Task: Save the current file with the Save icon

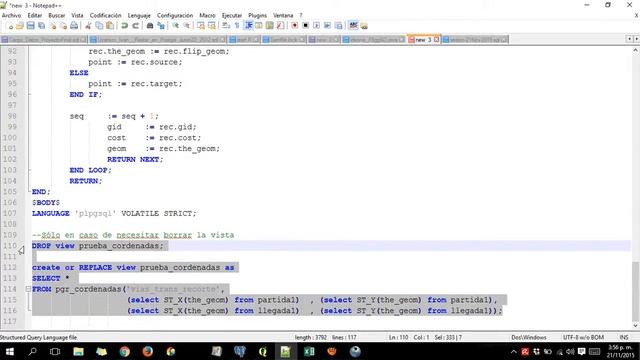Action: coord(31,26)
